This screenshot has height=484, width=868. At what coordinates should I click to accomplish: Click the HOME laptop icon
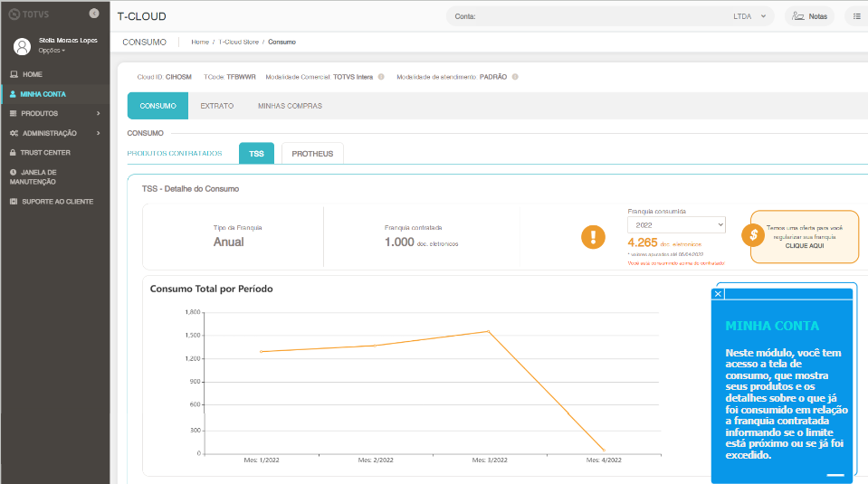point(14,74)
